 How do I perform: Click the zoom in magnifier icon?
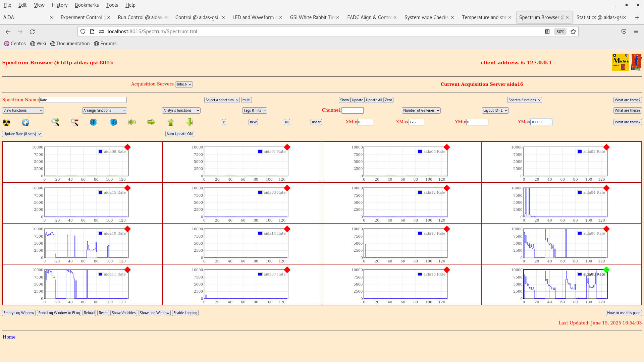[55, 122]
